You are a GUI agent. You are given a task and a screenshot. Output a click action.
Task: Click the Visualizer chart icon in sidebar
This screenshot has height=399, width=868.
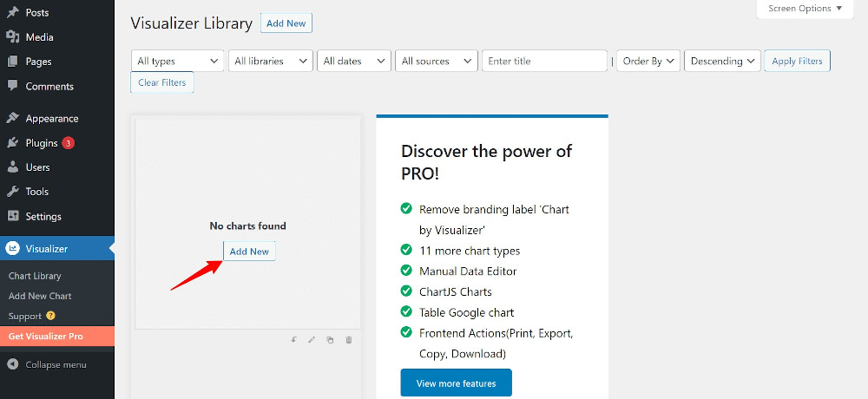click(x=13, y=249)
